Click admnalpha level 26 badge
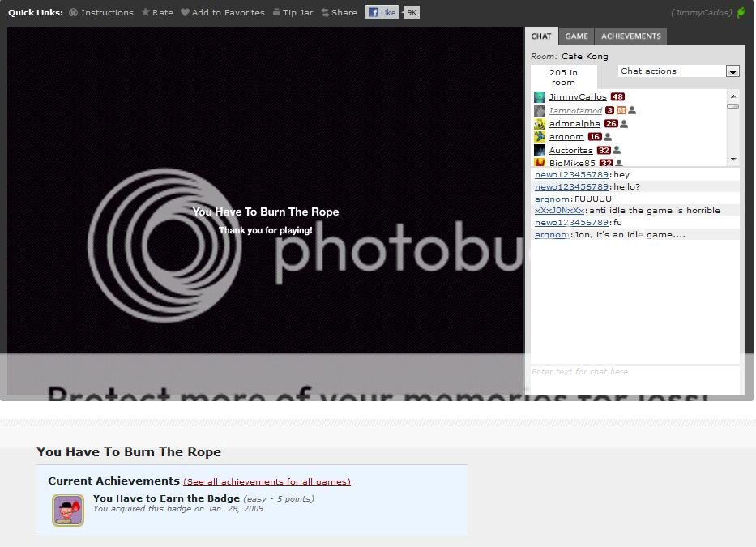The width and height of the screenshot is (756, 547). (x=611, y=124)
